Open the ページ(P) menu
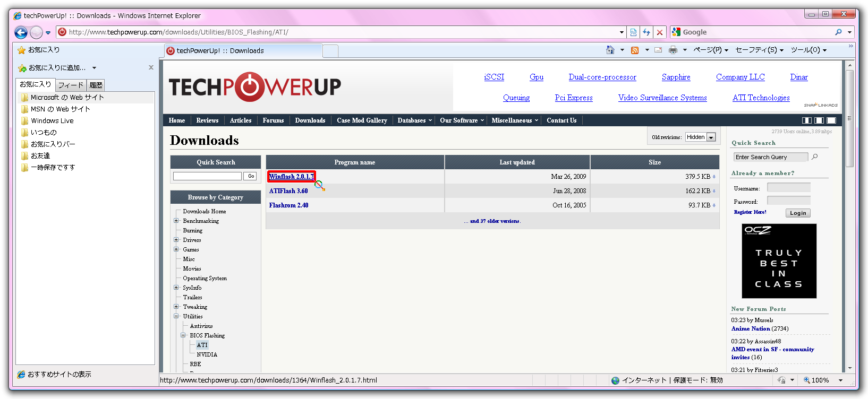Viewport: 868px width, 399px height. click(x=711, y=50)
